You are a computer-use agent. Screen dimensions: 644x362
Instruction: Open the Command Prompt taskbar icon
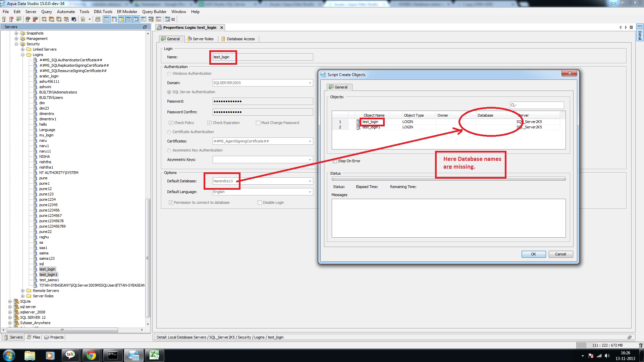[113, 355]
